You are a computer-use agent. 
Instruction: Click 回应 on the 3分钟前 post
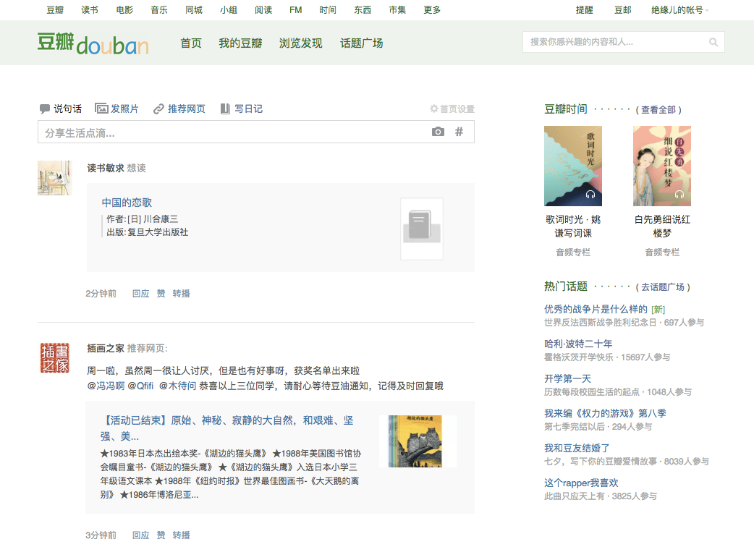pos(140,535)
